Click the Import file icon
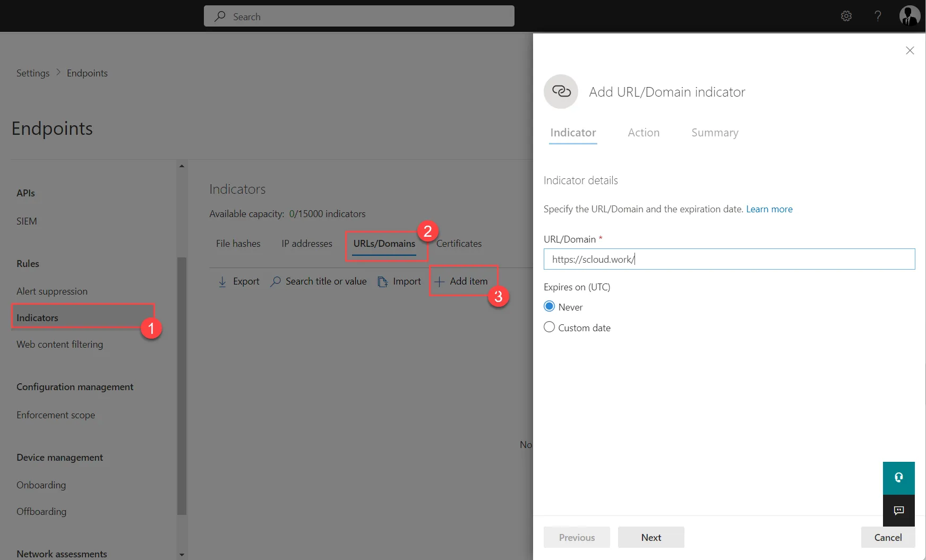This screenshot has height=560, width=926. [382, 281]
